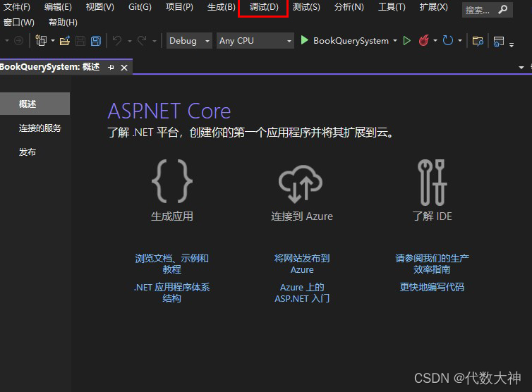Click the Undo arrow icon
This screenshot has width=532, height=392.
click(117, 41)
